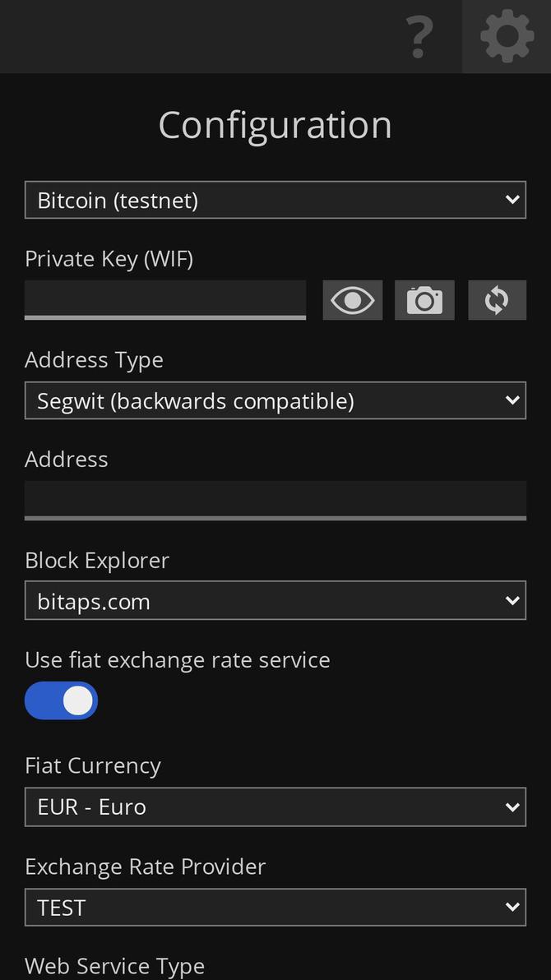Screen dimensions: 551x980
Task: Open the help question mark icon
Action: point(419,37)
